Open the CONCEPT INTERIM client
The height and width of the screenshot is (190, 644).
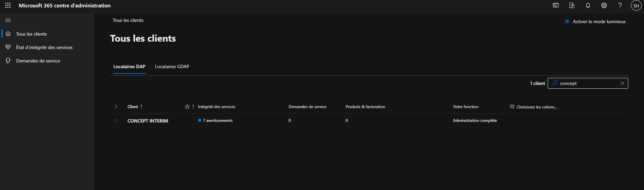pos(148,121)
